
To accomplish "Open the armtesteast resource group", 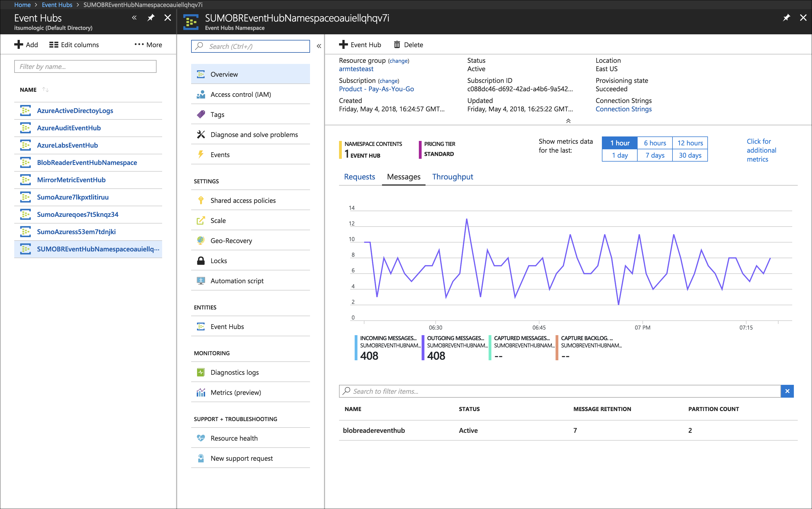I will pos(356,69).
